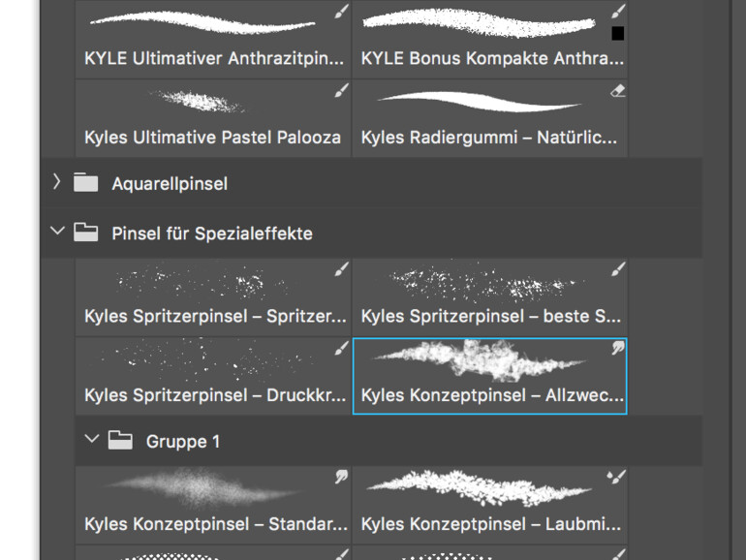
Task: Click the Kyles Radiergummi – Natürlic... name text
Action: [x=489, y=138]
